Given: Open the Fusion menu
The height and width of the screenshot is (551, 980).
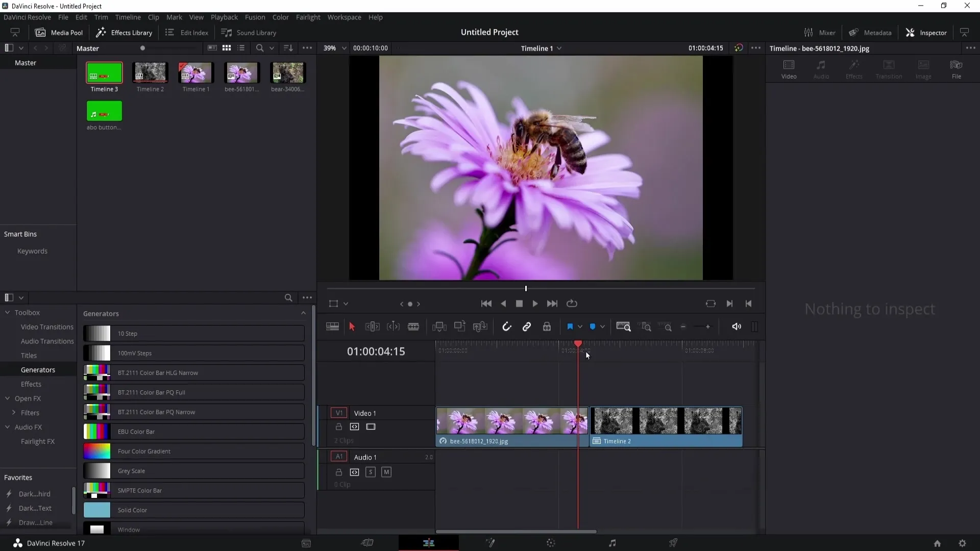Looking at the screenshot, I should tap(255, 17).
